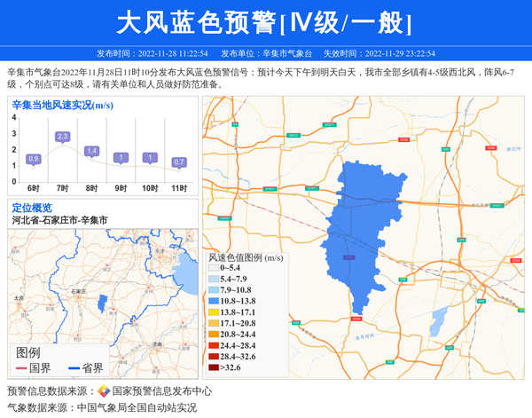Screen dimensions: 532x418
Task: Click the 河北省-石家庄市-辛集市 location text
Action: tap(59, 219)
